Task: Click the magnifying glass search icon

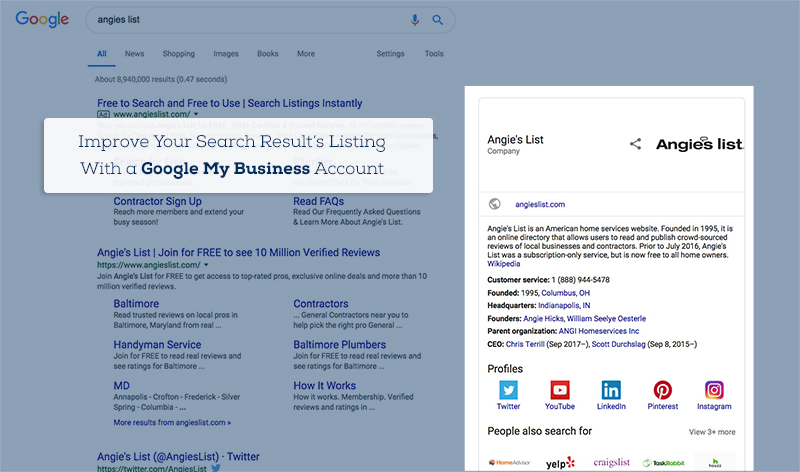Action: tap(437, 20)
